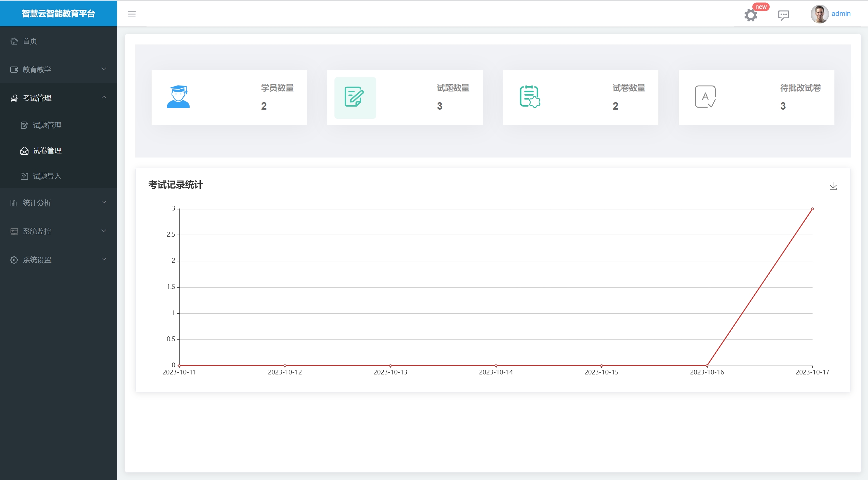Open 试题导入 submenu item
The width and height of the screenshot is (868, 480).
click(47, 176)
